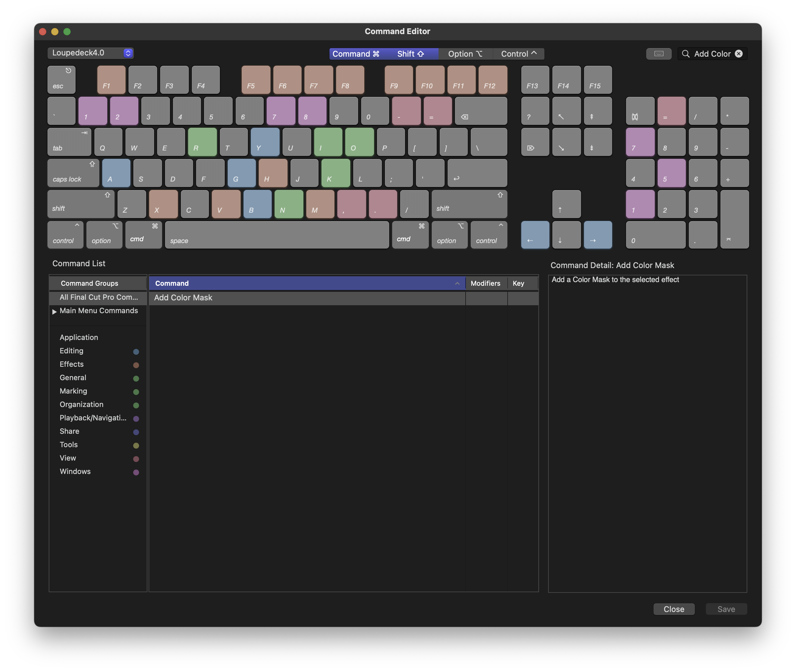Enable the Control modifier button
This screenshot has width=796, height=672.
tap(519, 54)
